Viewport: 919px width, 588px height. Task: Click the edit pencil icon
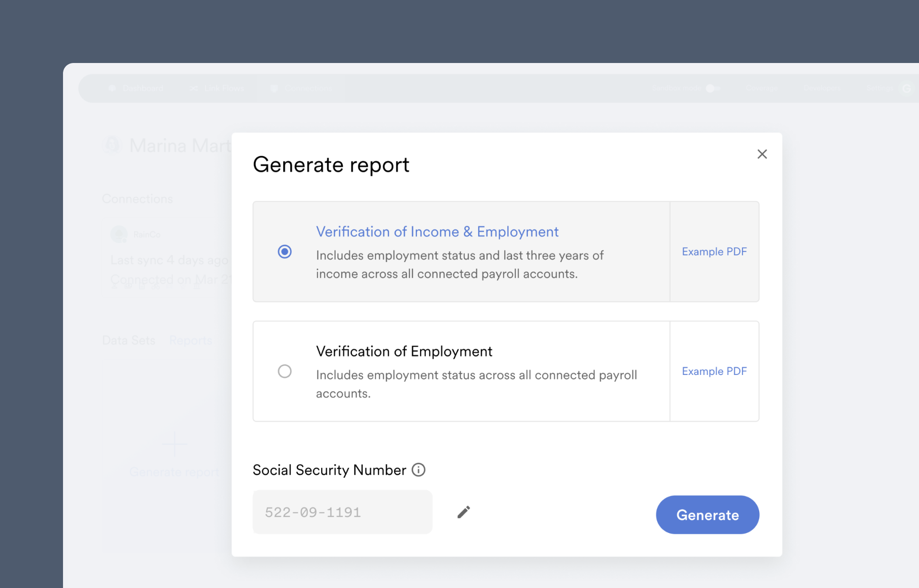click(463, 511)
